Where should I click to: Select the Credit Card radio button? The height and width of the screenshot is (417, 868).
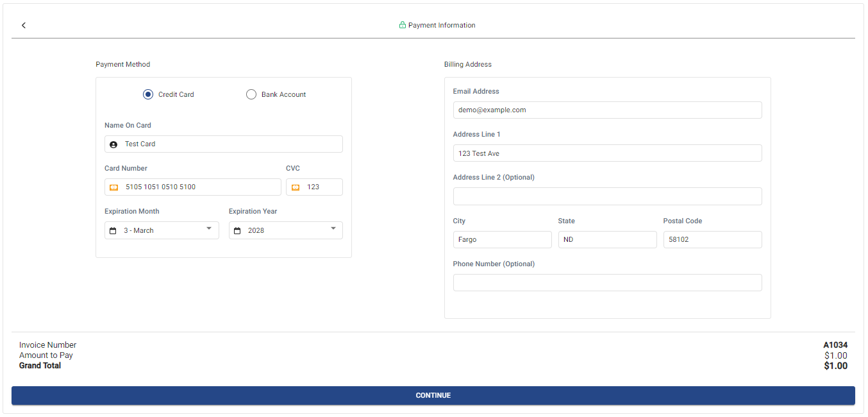[x=148, y=94]
